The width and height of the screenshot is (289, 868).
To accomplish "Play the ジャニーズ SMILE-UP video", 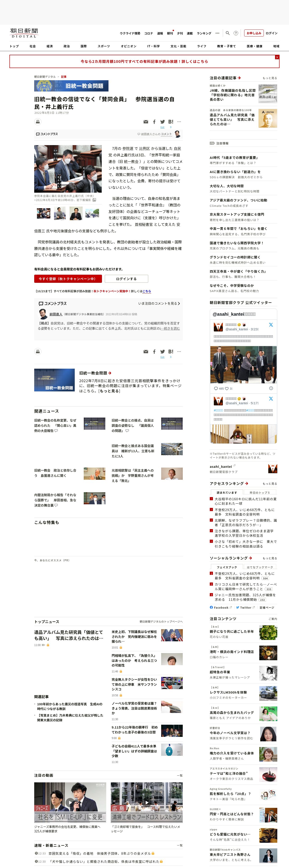I will [70, 802].
